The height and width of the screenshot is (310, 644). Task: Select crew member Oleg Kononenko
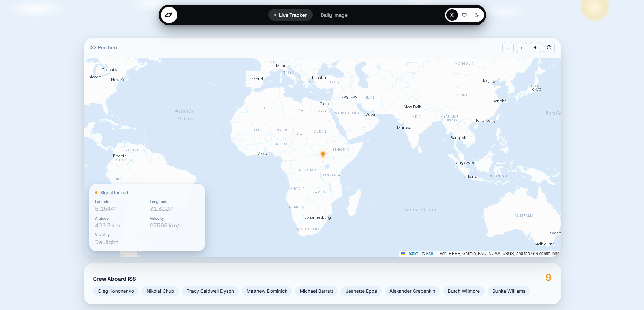116,291
